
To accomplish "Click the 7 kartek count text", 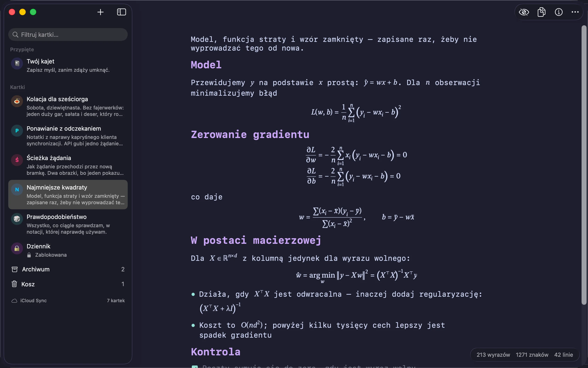I will click(116, 301).
